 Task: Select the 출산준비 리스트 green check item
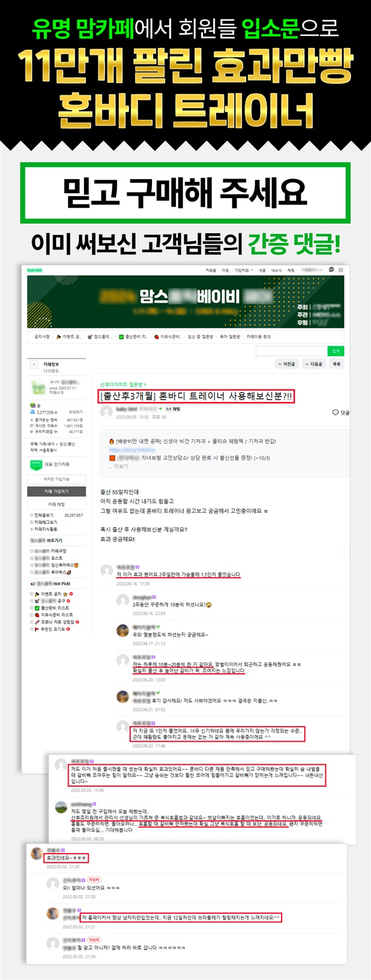[53, 608]
